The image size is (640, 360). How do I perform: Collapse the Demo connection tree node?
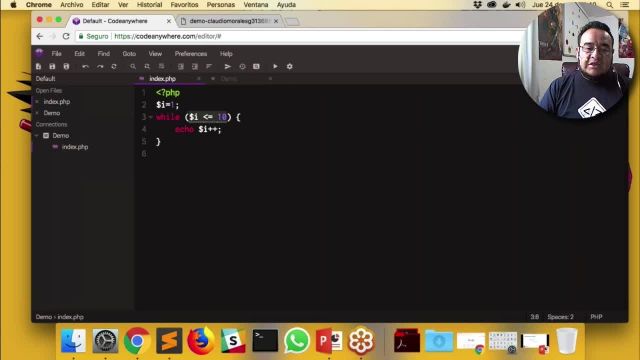[37, 136]
